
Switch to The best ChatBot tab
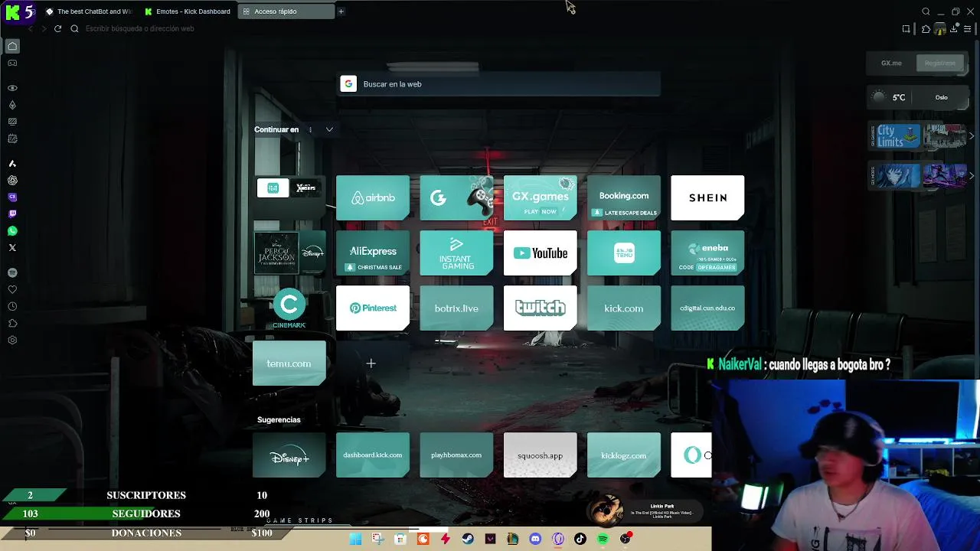(88, 11)
